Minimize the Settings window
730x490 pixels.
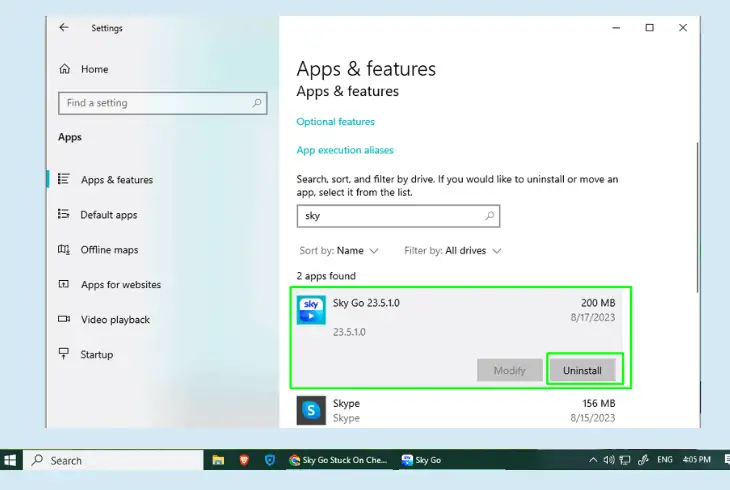tap(616, 28)
